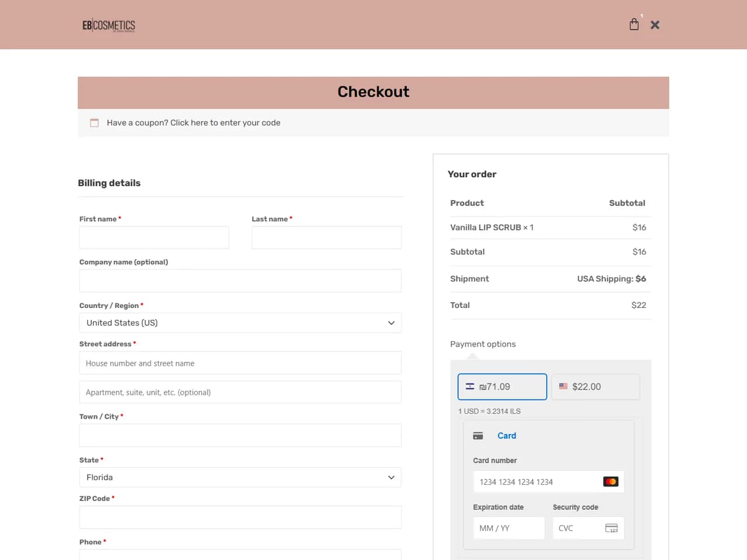The image size is (747, 560).
Task: Click the CVC security code field
Action: tap(588, 528)
